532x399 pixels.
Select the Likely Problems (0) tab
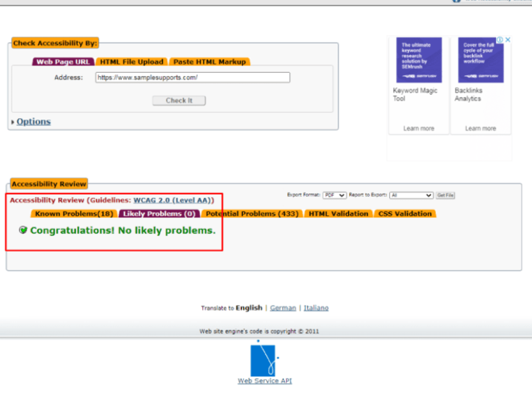[159, 214]
